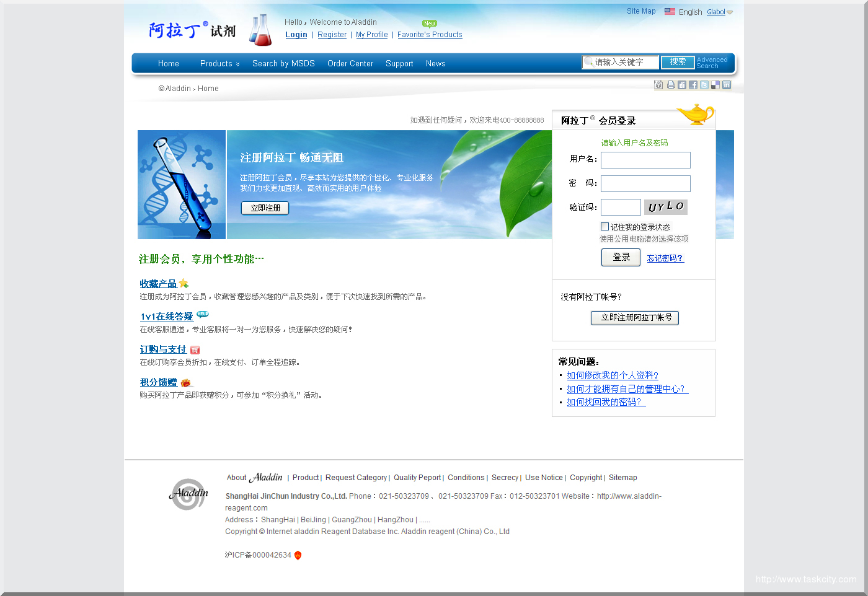Share page via Twitter icon

pos(704,85)
